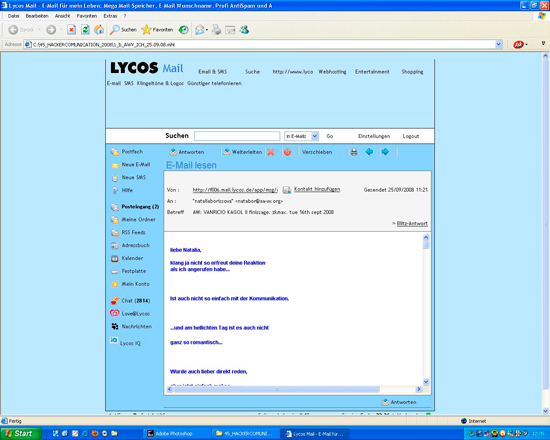Go to next email with right arrow

pyautogui.click(x=385, y=152)
